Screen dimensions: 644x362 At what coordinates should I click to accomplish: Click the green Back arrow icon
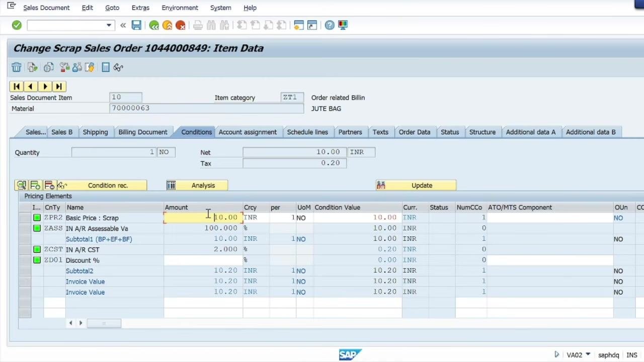(x=154, y=25)
